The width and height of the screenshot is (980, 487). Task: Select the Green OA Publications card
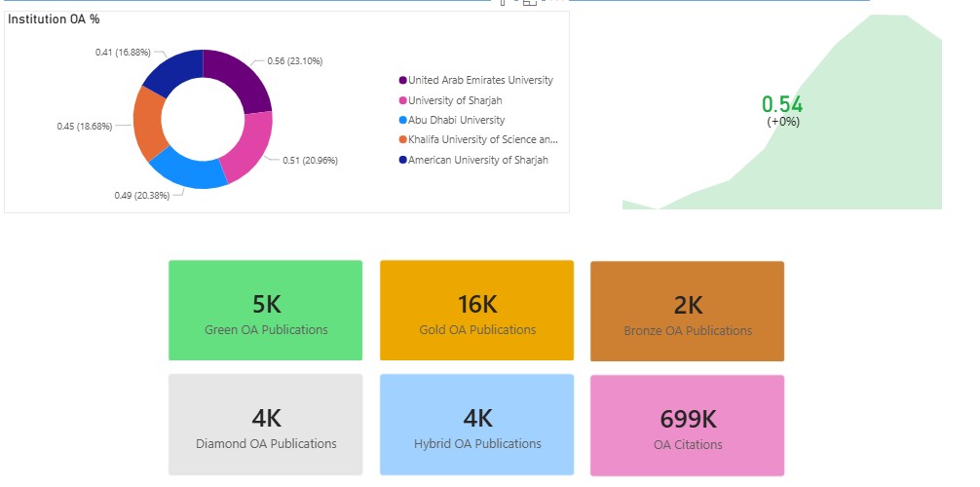coord(266,311)
